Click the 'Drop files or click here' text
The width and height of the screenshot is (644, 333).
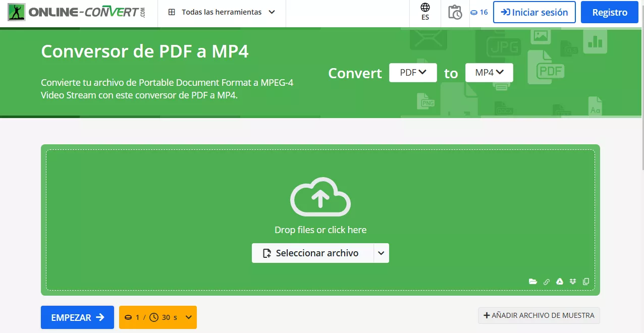[x=320, y=230]
